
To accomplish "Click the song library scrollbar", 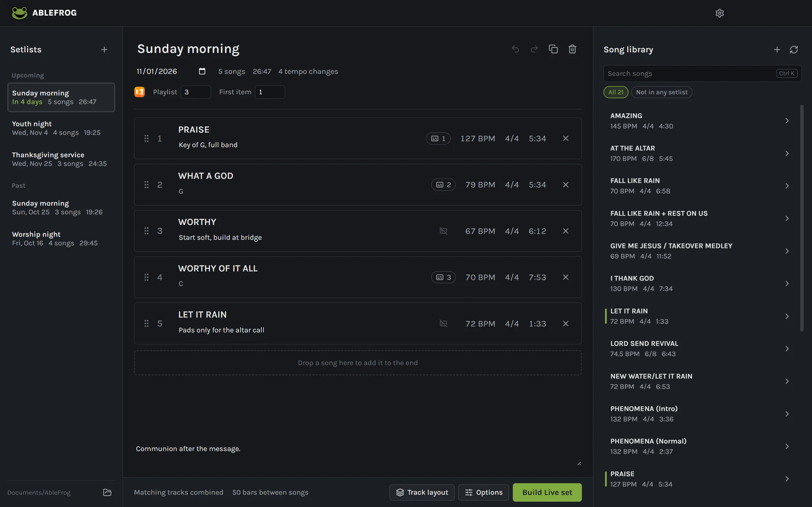I will [x=802, y=218].
